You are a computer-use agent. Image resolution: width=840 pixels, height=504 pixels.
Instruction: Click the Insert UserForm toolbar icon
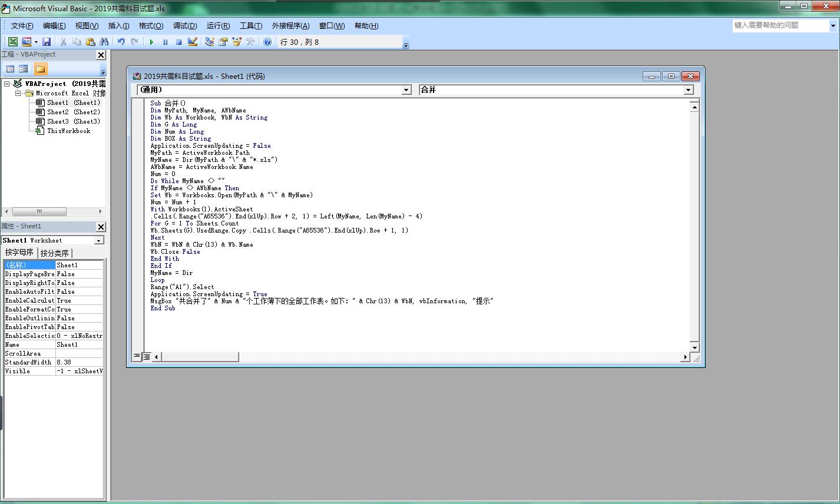[27, 42]
